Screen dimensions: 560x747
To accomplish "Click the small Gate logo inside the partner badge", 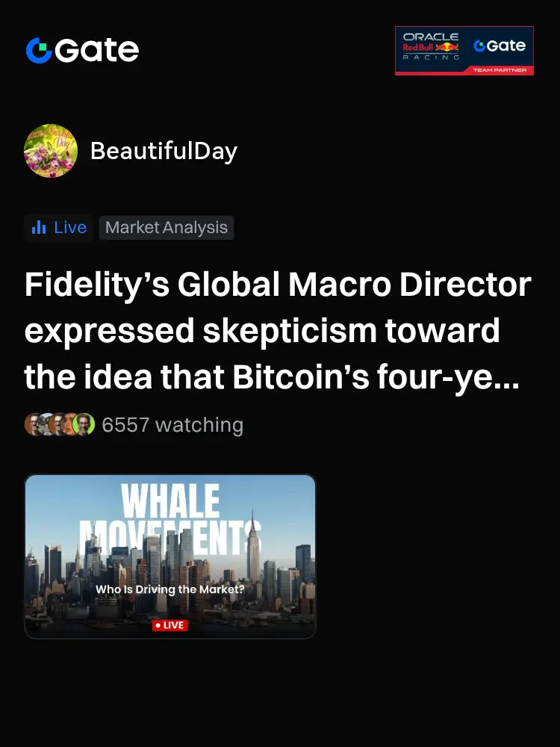I will (500, 46).
